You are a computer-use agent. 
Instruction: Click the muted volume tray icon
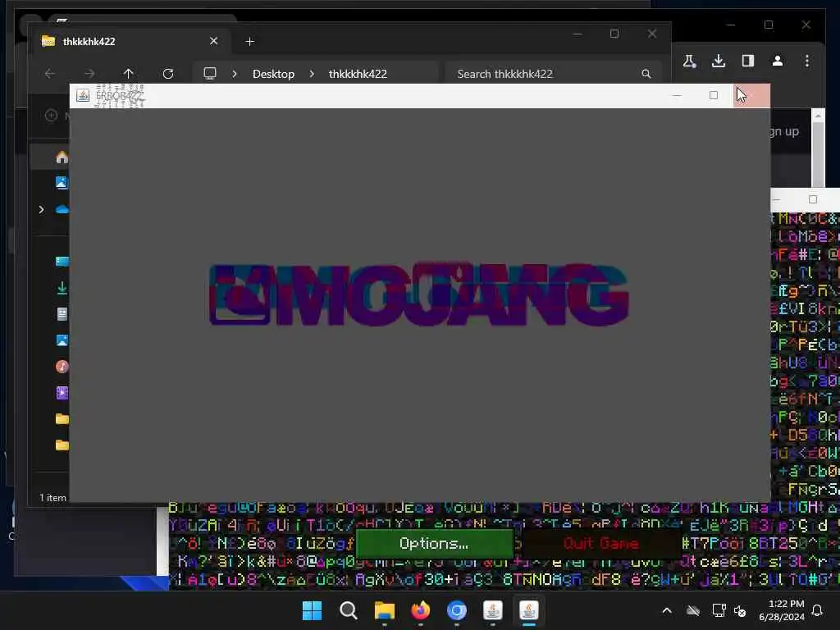click(741, 610)
